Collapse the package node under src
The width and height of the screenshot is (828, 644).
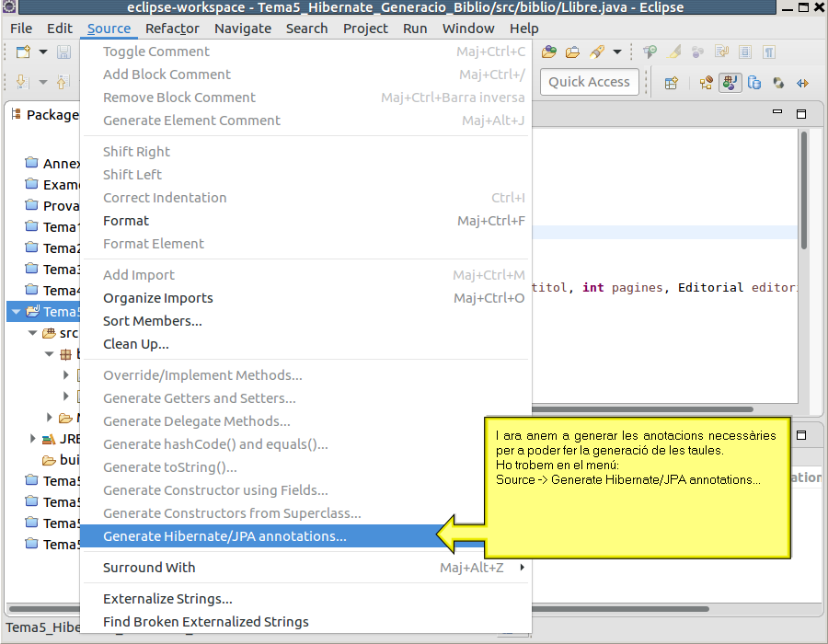click(49, 354)
